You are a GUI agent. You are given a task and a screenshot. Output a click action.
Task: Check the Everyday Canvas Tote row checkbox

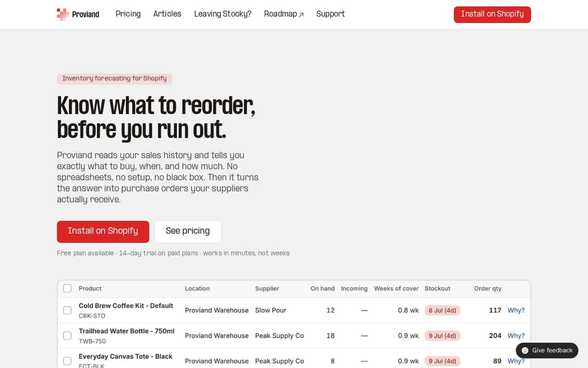click(68, 361)
